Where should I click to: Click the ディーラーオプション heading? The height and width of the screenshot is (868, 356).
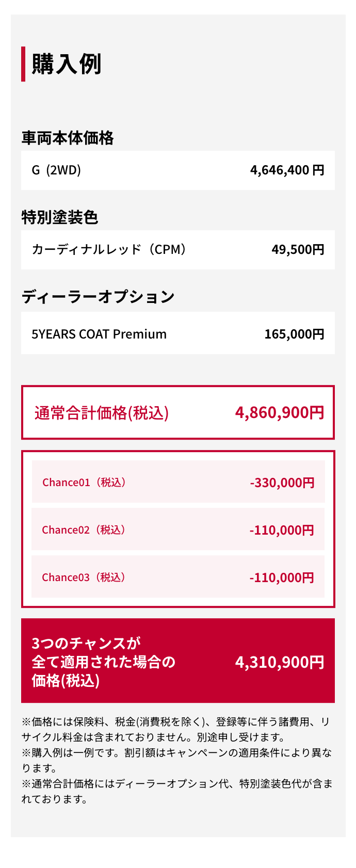point(98,297)
